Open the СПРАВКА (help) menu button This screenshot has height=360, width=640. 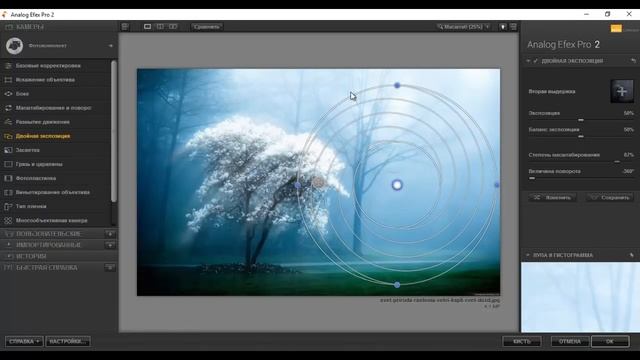coord(24,341)
